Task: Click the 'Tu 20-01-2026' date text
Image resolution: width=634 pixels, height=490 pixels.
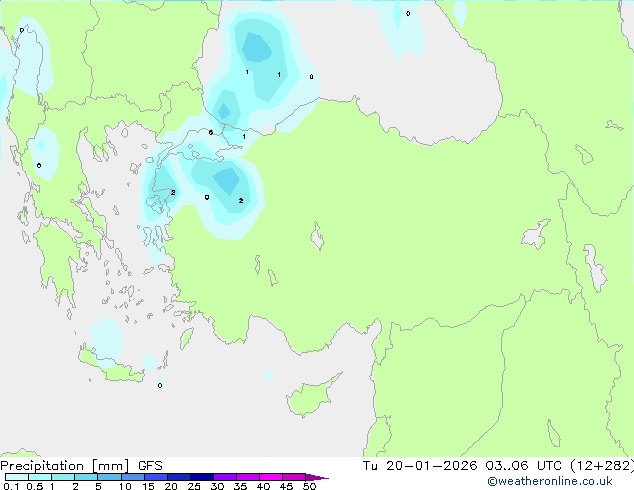Action: pyautogui.click(x=420, y=466)
